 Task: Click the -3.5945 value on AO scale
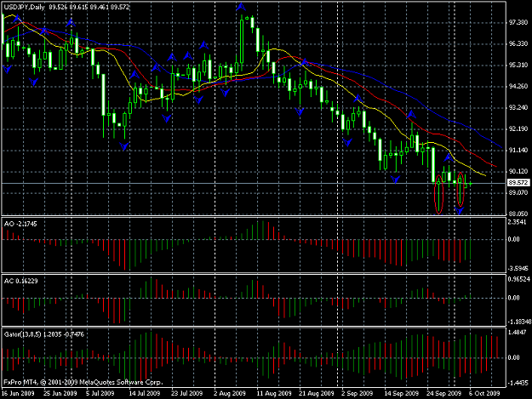518,269
